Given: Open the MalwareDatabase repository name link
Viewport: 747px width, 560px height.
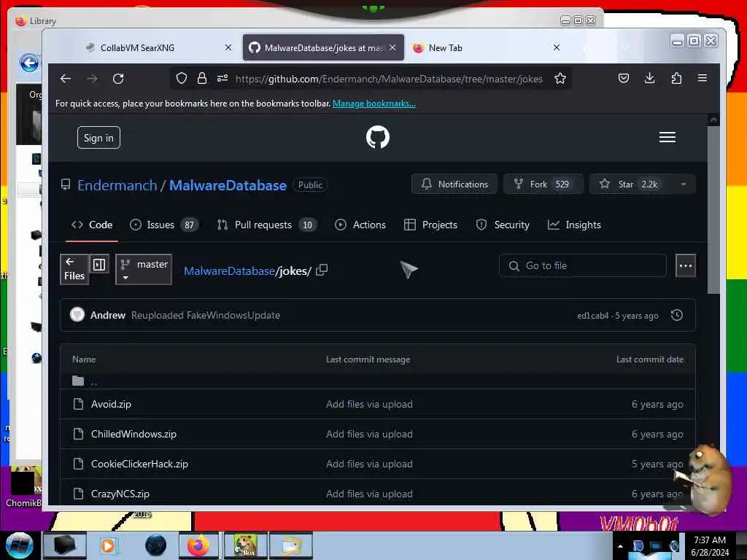Looking at the screenshot, I should pyautogui.click(x=228, y=185).
